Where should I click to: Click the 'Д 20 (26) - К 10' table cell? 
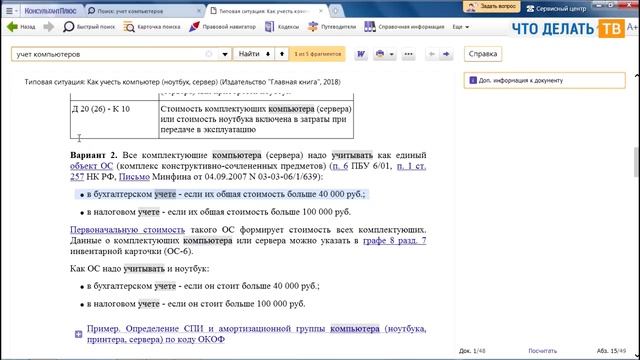point(114,119)
